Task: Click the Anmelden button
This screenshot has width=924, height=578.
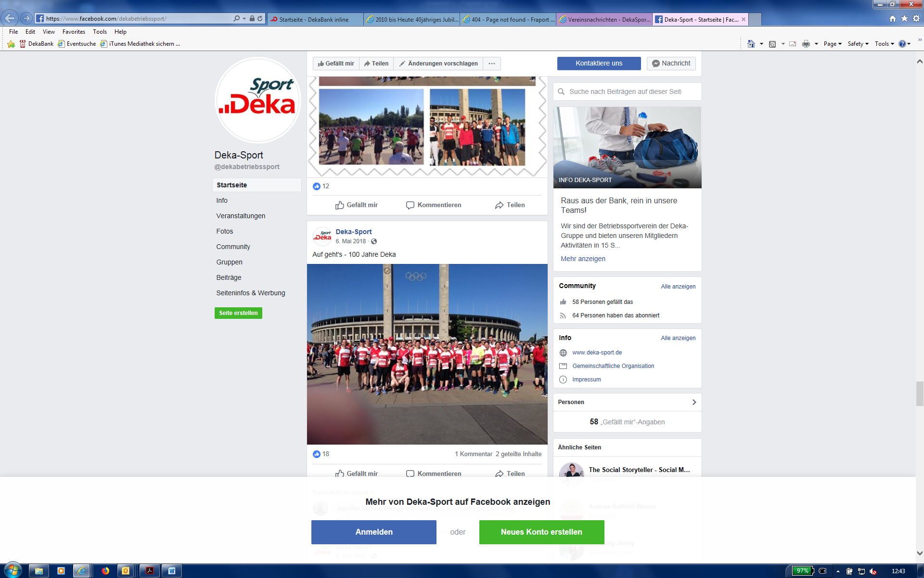Action: click(x=373, y=532)
